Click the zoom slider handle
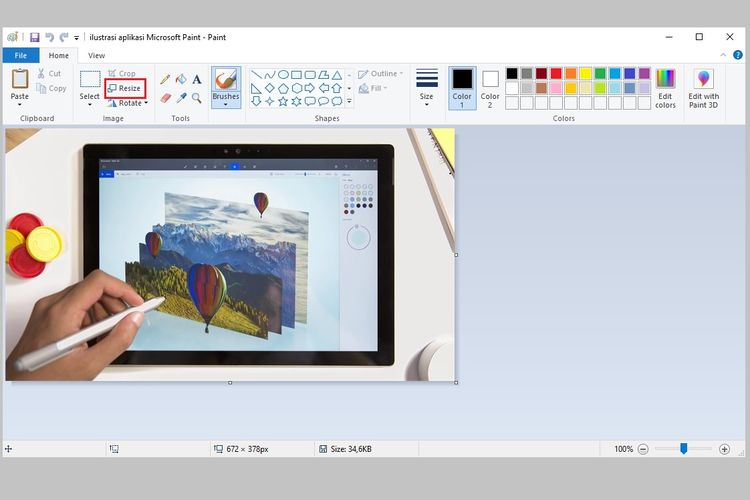This screenshot has height=500, width=750. (x=684, y=448)
